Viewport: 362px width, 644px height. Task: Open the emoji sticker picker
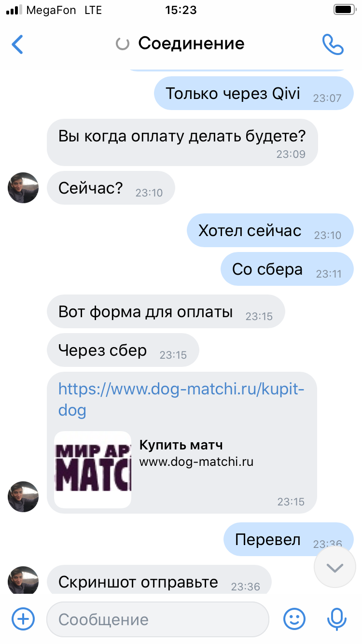click(294, 619)
